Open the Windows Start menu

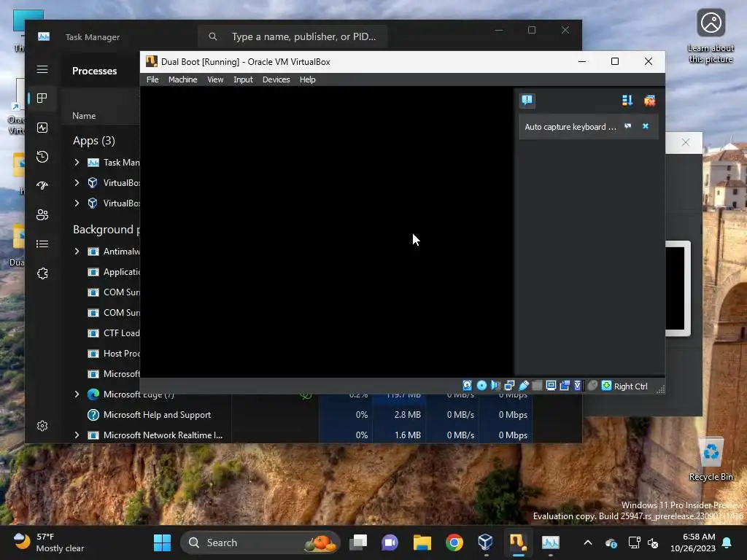162,542
